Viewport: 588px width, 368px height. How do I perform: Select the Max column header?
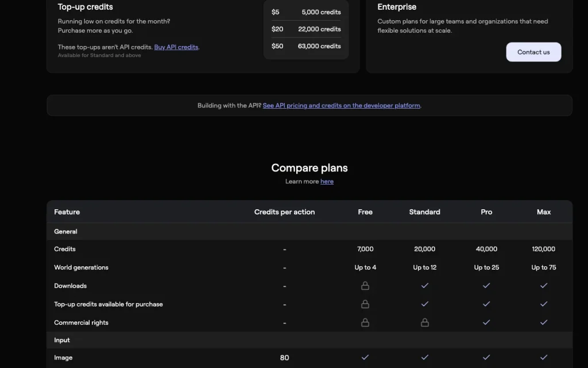tap(543, 212)
